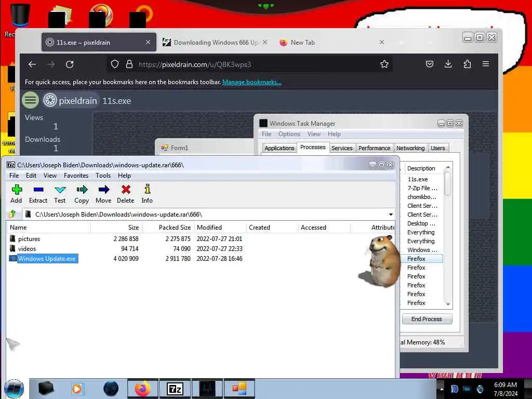Open the green pixeldrain hamburger menu

click(x=30, y=100)
